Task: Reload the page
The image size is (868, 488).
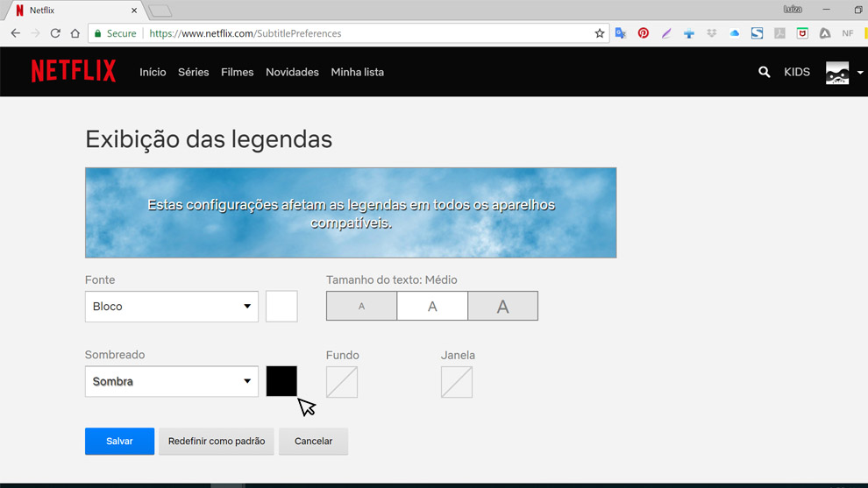Action: pos(55,33)
